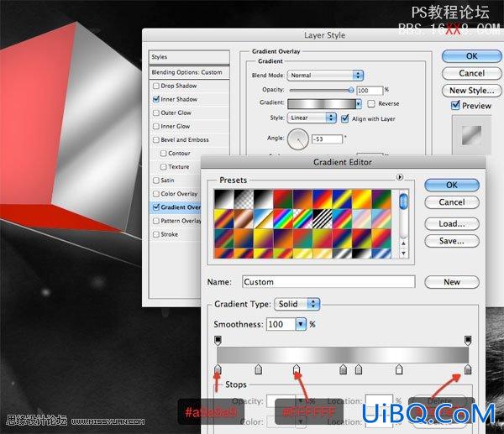Click Cancel in the Layer Style dialog
Image resolution: width=504 pixels, height=434 pixels.
[x=471, y=73]
